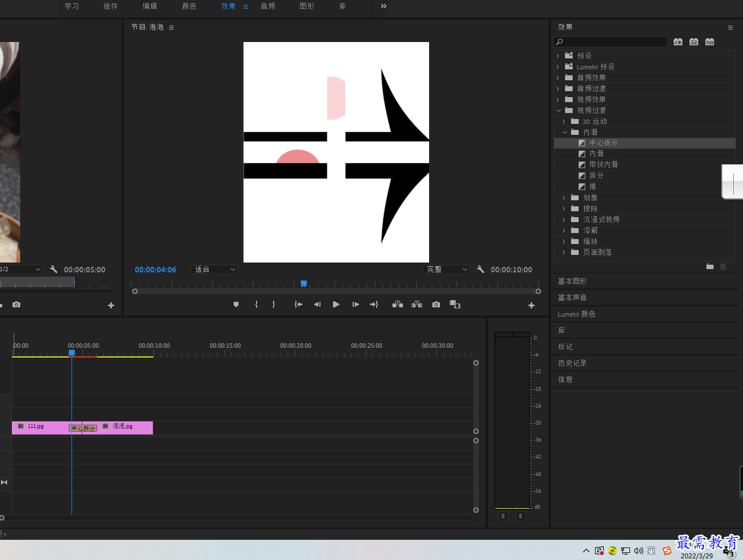Open the 完整 playback resolution dropdown
Viewport: 743px width, 560px height.
click(x=446, y=269)
